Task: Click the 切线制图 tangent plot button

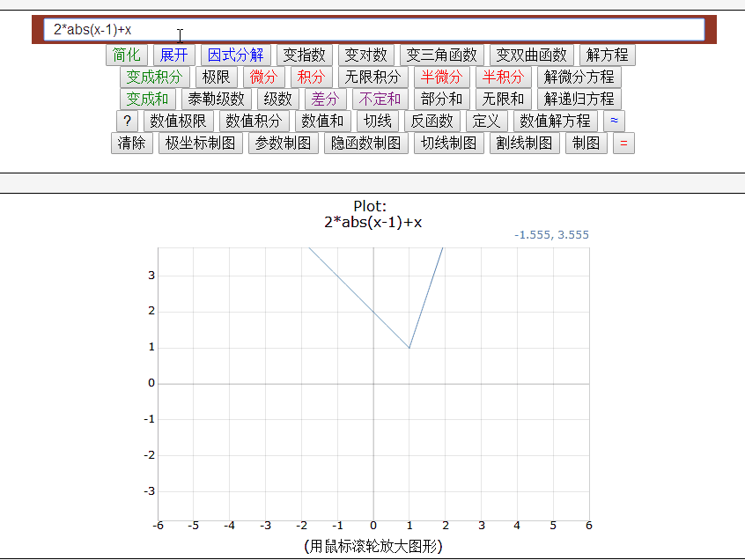Action: [x=448, y=143]
